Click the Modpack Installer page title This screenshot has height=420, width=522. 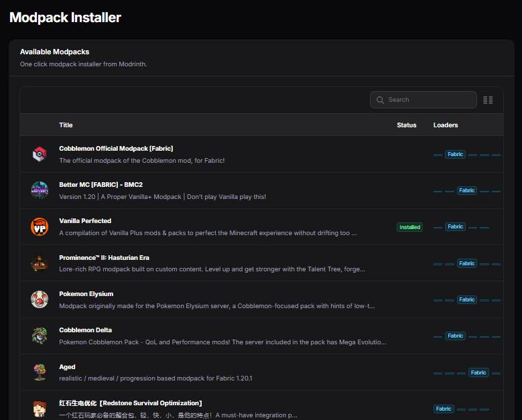pyautogui.click(x=65, y=17)
